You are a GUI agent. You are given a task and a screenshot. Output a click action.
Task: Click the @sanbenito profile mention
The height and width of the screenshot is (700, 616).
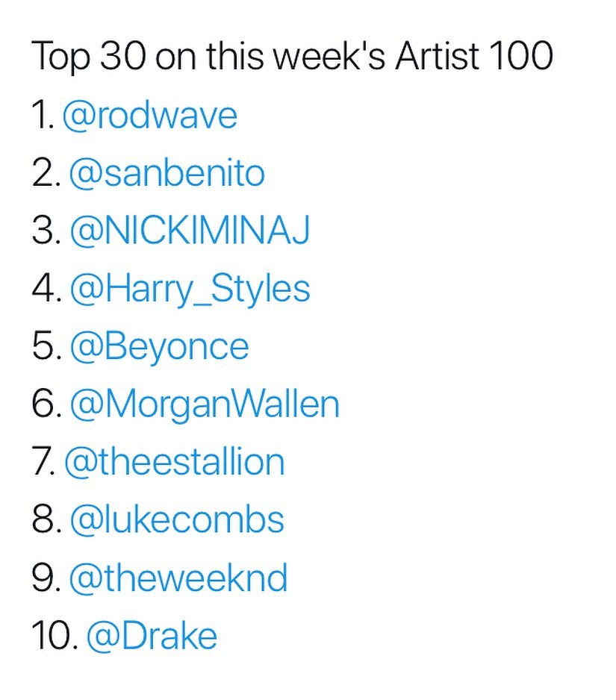(167, 174)
